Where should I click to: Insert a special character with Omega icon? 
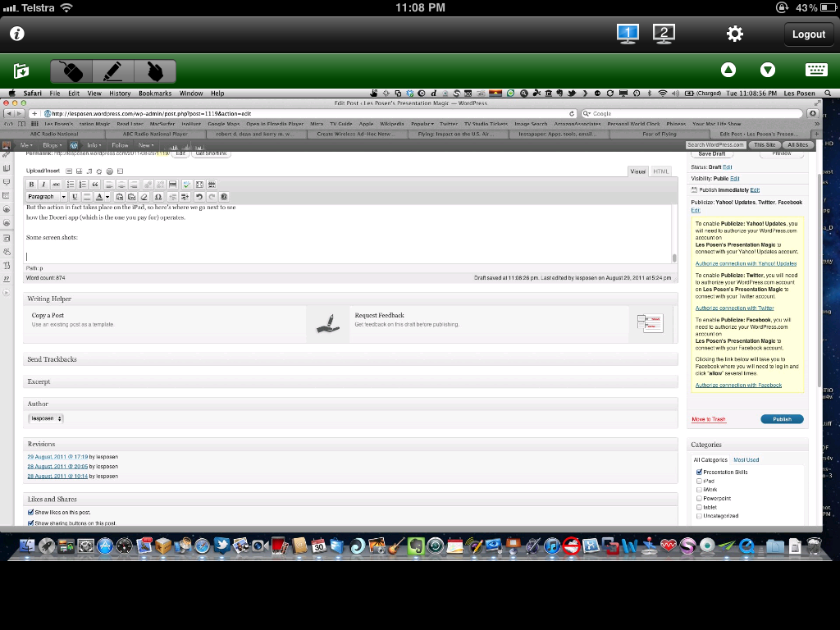point(157,197)
